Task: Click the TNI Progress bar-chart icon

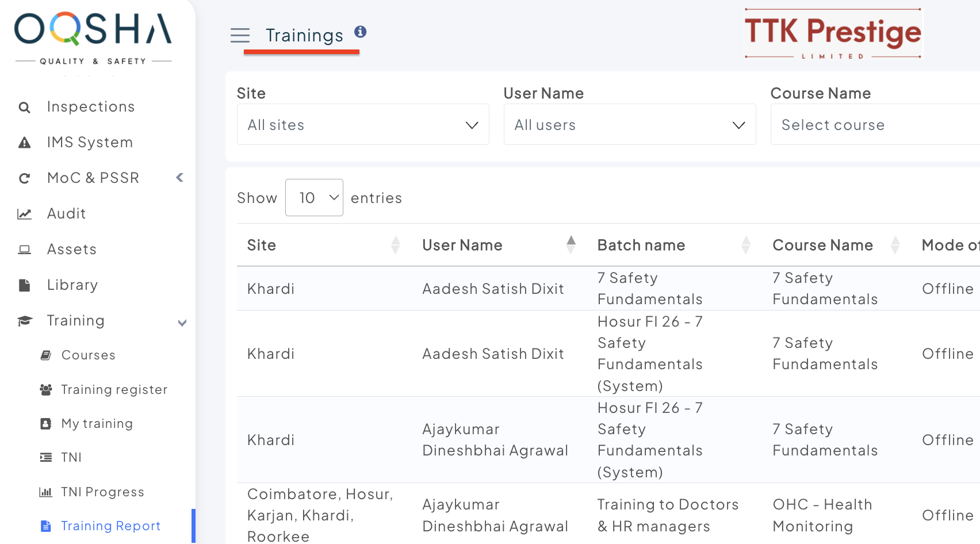Action: point(45,492)
